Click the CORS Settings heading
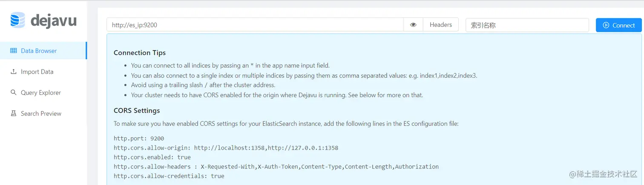Image resolution: width=644 pixels, height=185 pixels. 137,110
